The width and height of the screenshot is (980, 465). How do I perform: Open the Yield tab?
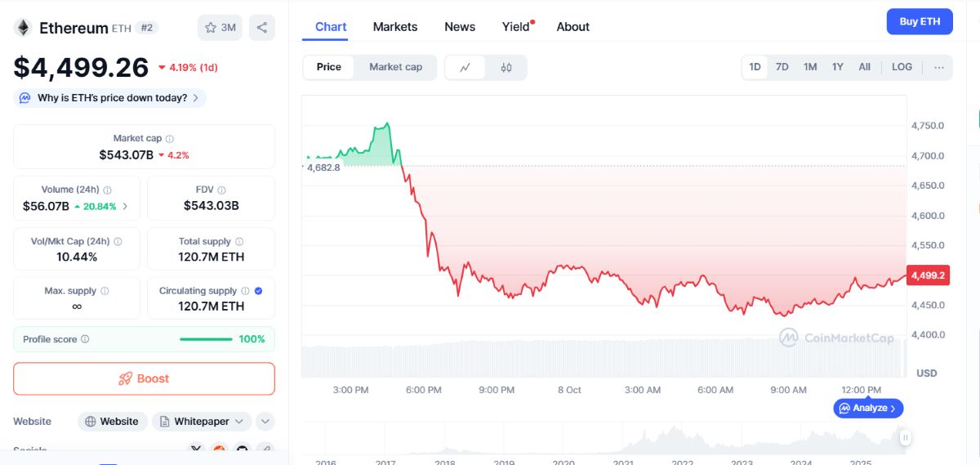[x=516, y=27]
